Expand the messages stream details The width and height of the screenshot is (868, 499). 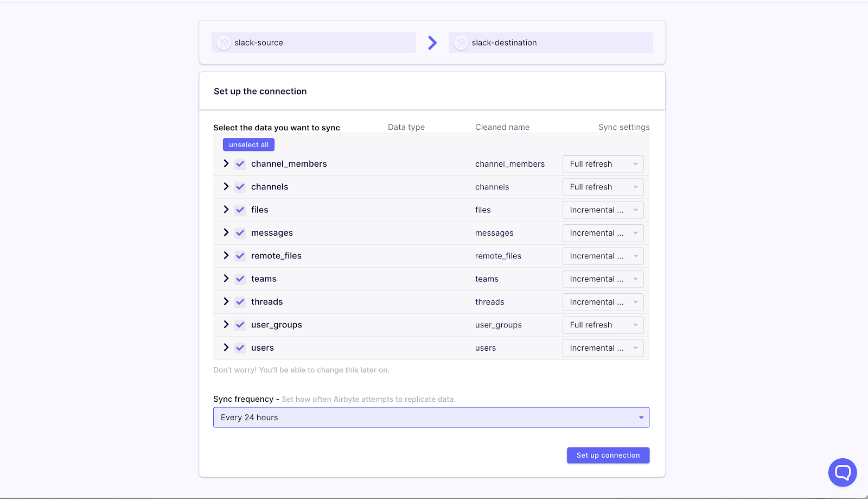tap(226, 232)
